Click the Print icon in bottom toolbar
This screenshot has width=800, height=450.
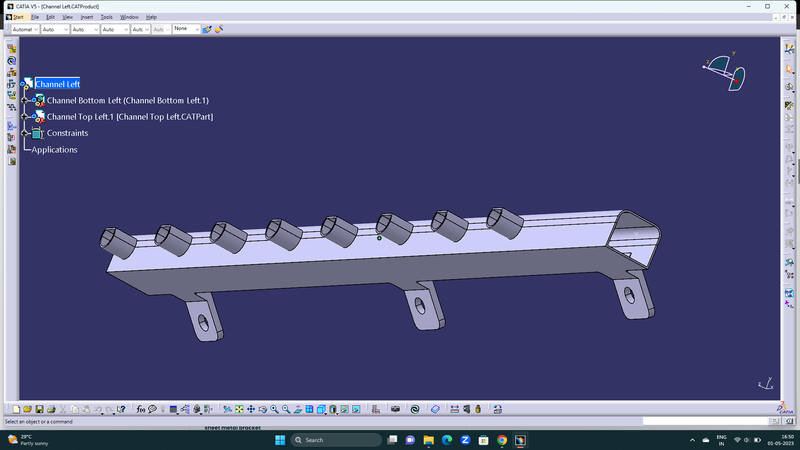tap(50, 409)
